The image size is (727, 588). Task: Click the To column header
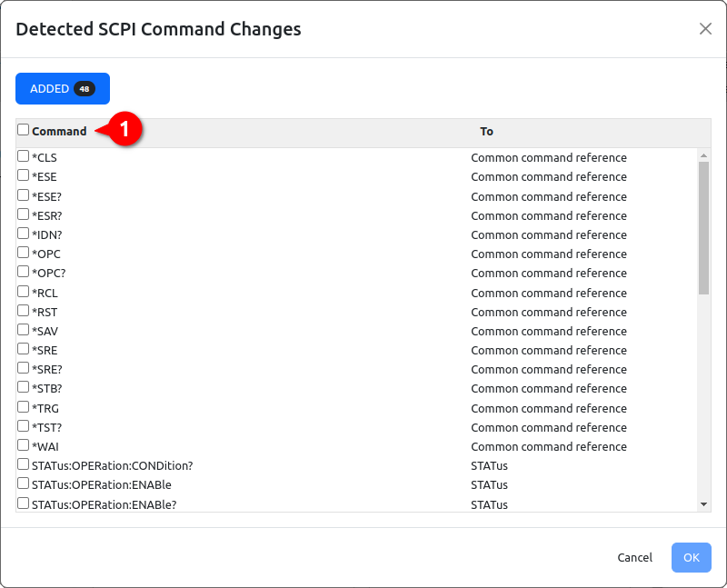[x=486, y=132]
